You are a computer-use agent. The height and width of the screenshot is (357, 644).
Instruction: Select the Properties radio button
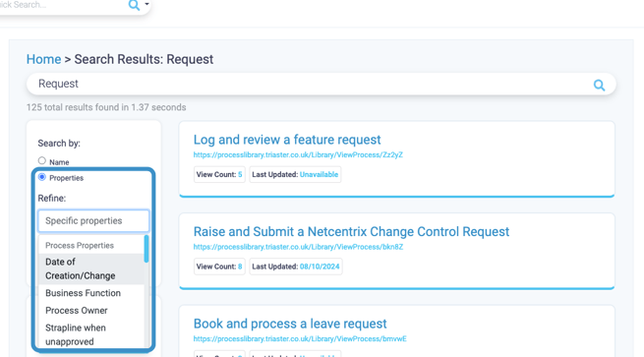[42, 177]
